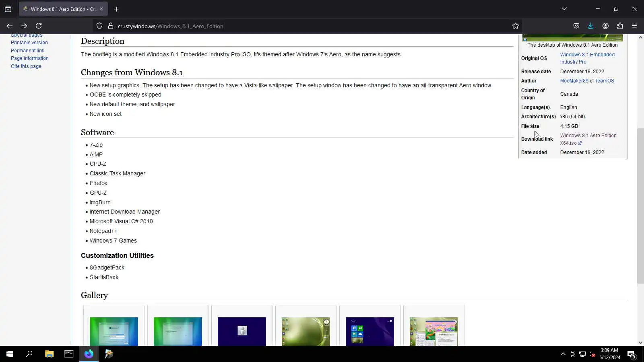This screenshot has height=362, width=644.
Task: Switch to Firefox on the taskbar
Action: click(x=89, y=354)
